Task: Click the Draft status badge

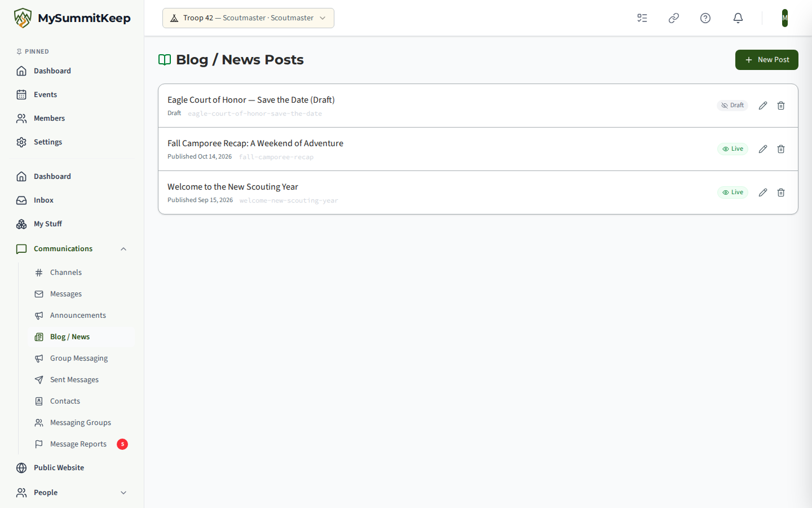Action: tap(732, 106)
